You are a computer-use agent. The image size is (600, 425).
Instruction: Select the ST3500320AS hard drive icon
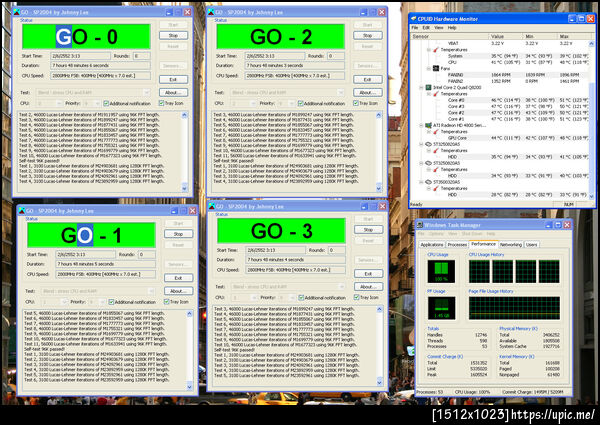429,182
